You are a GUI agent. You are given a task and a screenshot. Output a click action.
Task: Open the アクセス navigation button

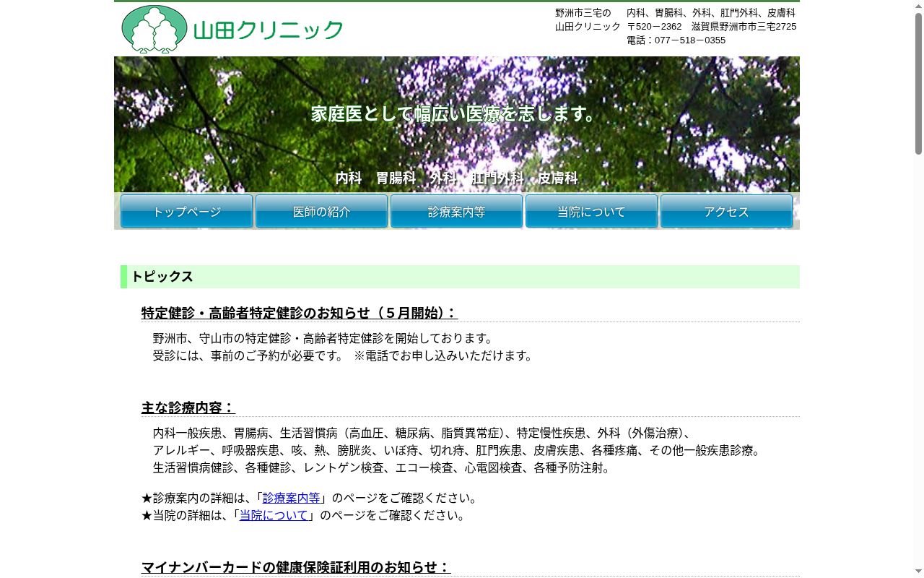(727, 212)
